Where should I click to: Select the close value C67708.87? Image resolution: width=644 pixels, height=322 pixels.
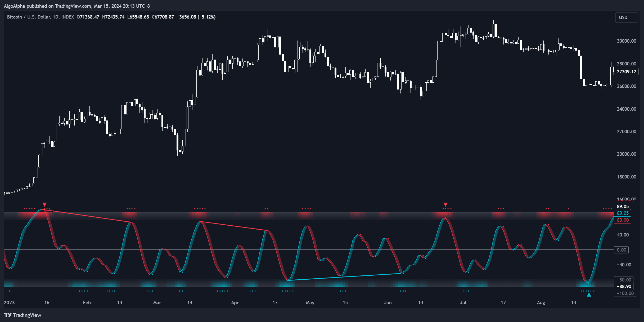point(163,17)
